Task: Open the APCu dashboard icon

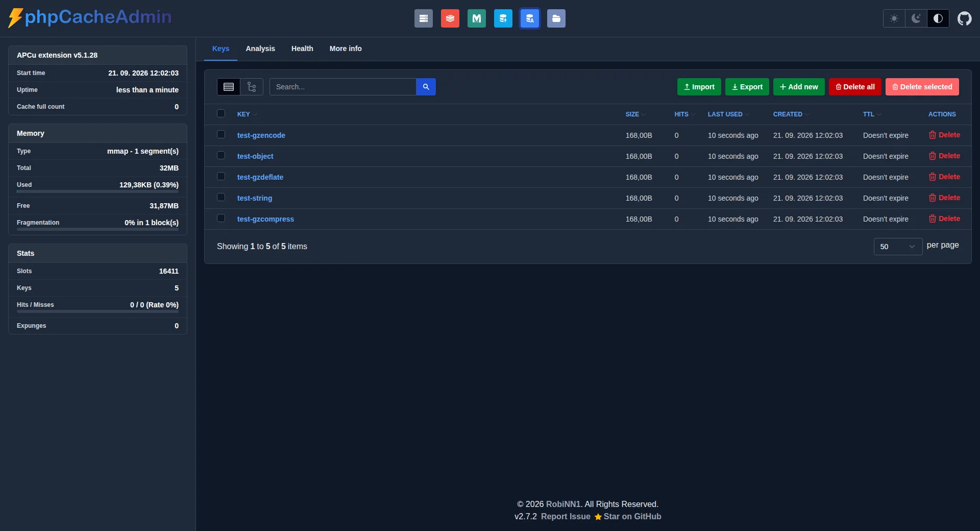Action: pos(529,18)
